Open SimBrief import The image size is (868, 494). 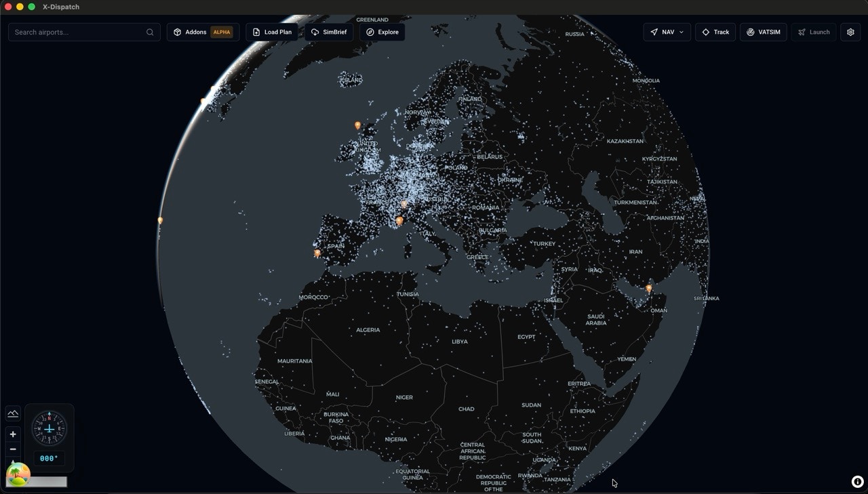pos(328,32)
